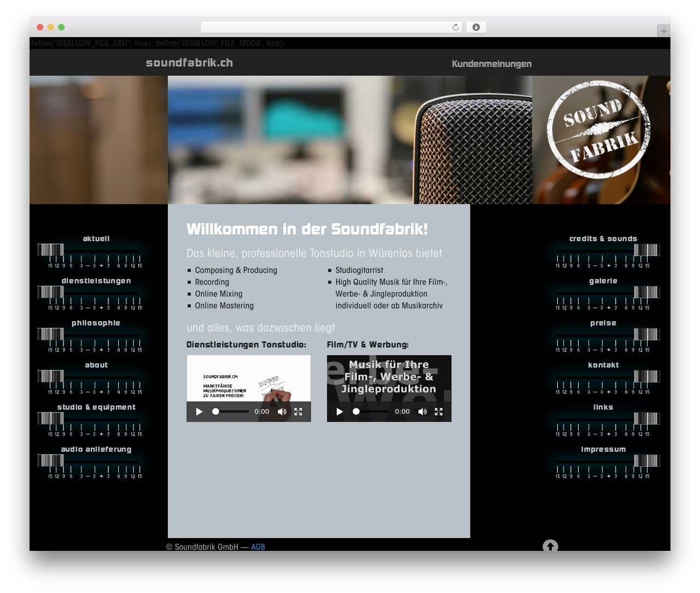The width and height of the screenshot is (700, 593).
Task: Open browser downloads button
Action: click(x=476, y=27)
